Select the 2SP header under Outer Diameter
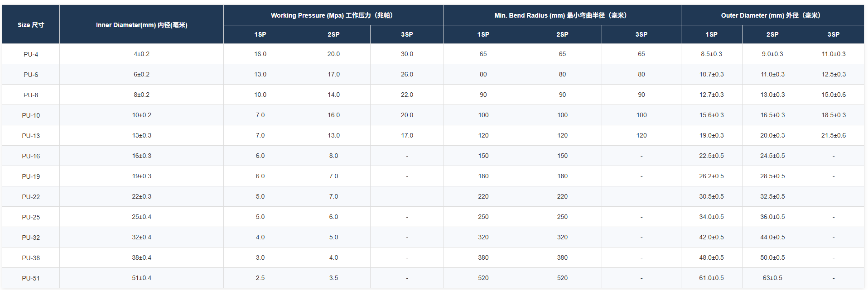The height and width of the screenshot is (290, 868). 772,34
